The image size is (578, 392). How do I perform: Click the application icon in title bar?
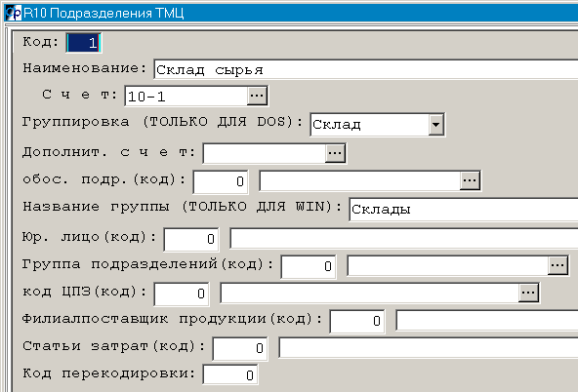coord(14,14)
